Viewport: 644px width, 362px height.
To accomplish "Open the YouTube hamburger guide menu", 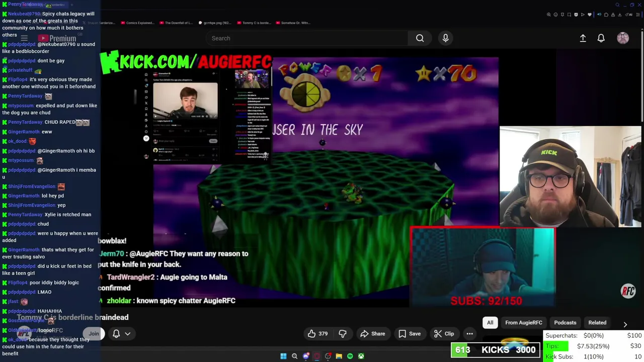I will 24,38.
